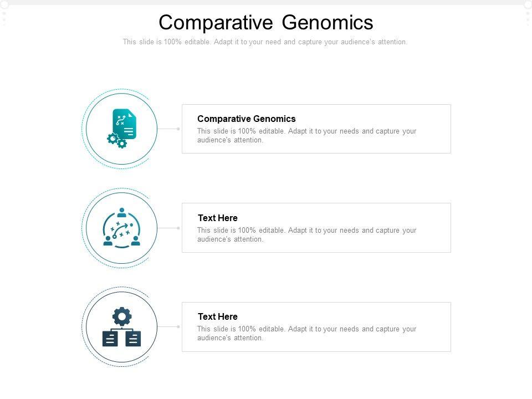Select the top person in the team icon

122,212
